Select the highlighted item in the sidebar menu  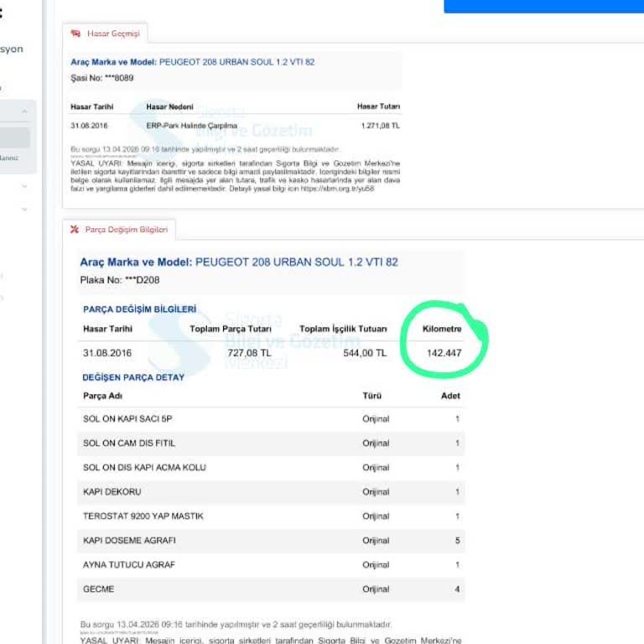15,138
